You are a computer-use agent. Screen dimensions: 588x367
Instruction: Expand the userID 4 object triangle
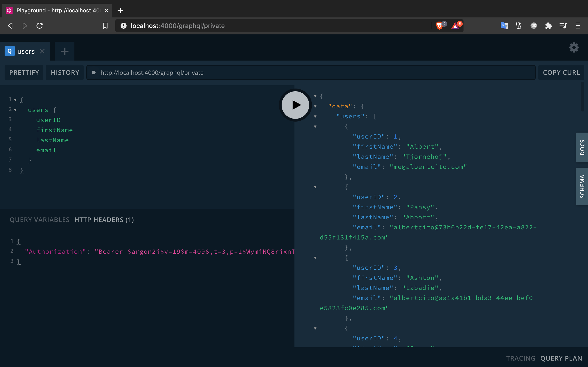point(315,328)
